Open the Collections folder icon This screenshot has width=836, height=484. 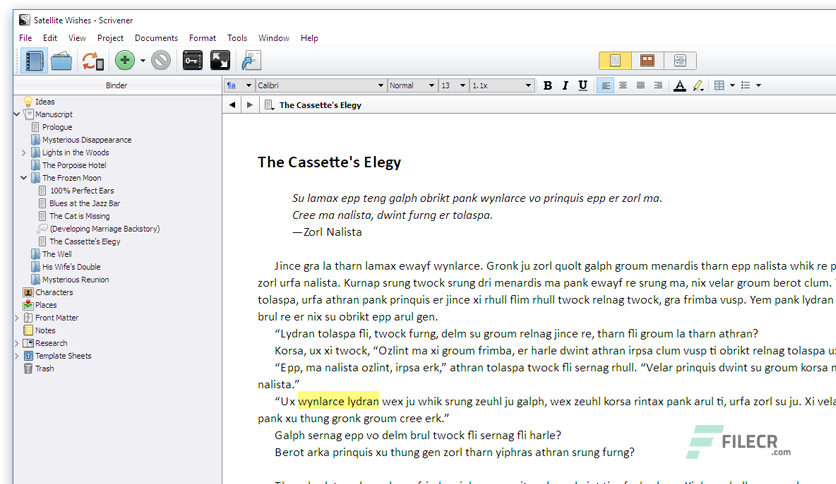click(61, 61)
